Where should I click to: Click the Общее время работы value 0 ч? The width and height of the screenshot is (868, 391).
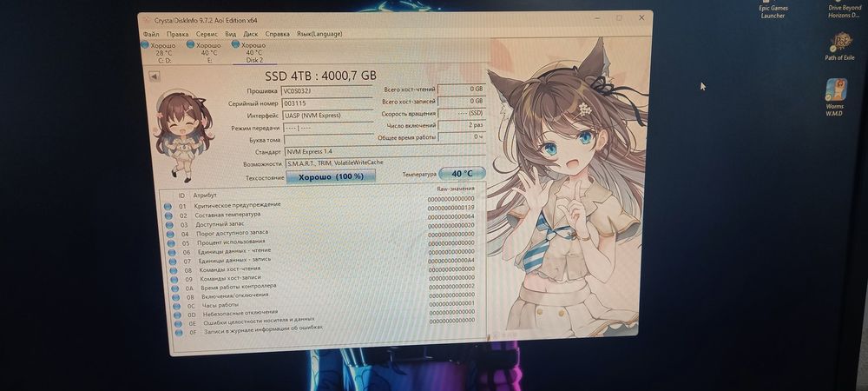[462, 136]
